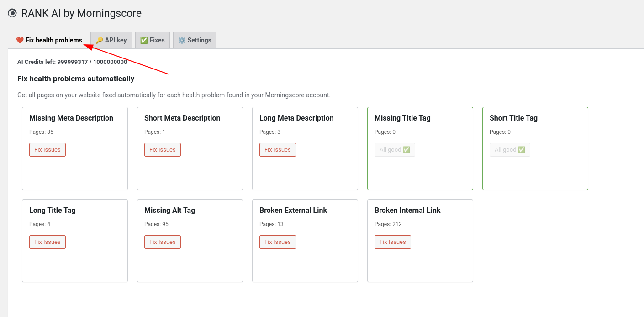This screenshot has height=317, width=644.
Task: Click the Pages: 95 count
Action: click(x=156, y=224)
